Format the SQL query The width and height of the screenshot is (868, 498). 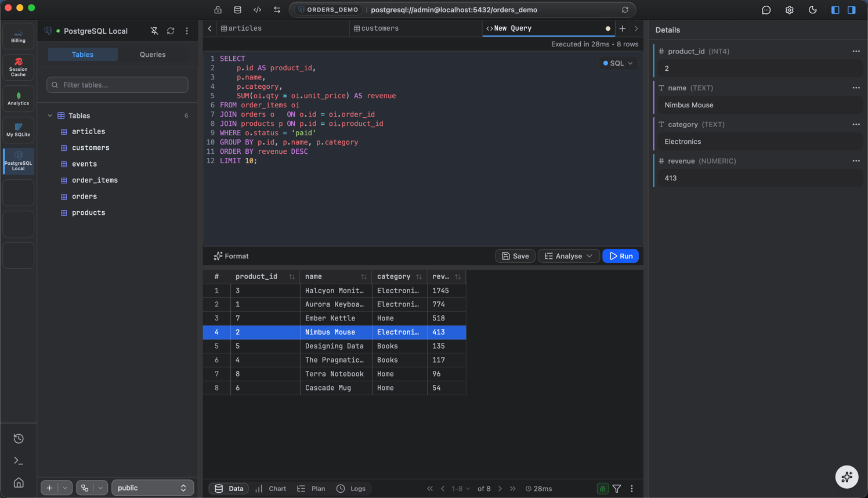(x=232, y=256)
